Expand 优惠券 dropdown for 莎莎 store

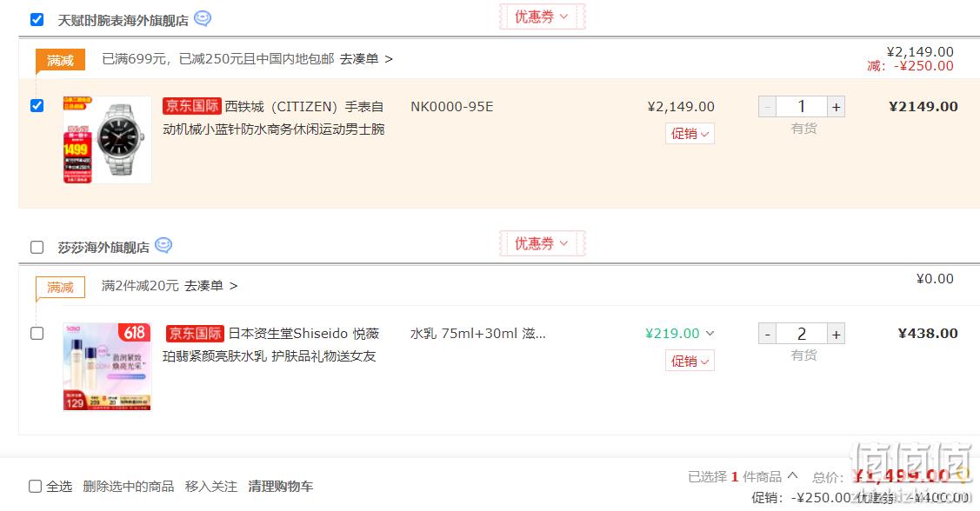point(542,243)
